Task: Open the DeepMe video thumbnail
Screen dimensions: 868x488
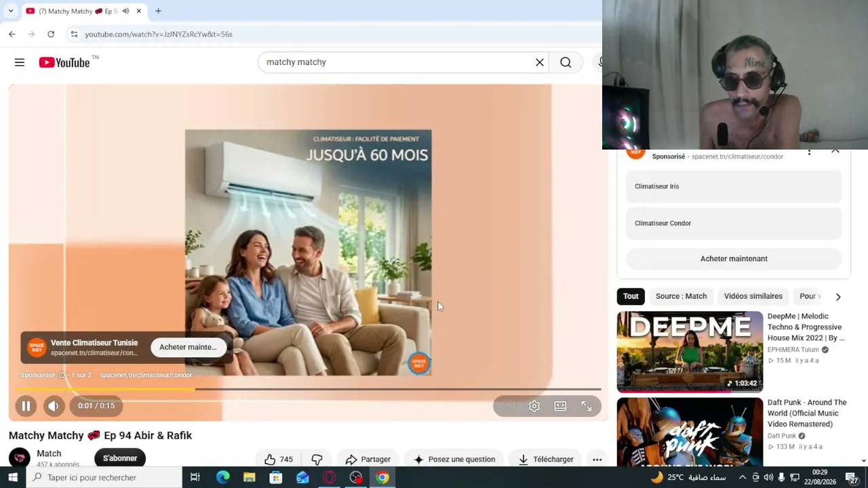Action: pos(690,352)
